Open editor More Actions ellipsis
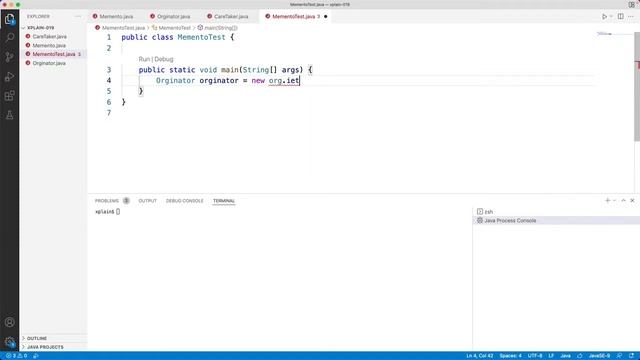Viewport: 640px width, 360px height. click(x=631, y=16)
